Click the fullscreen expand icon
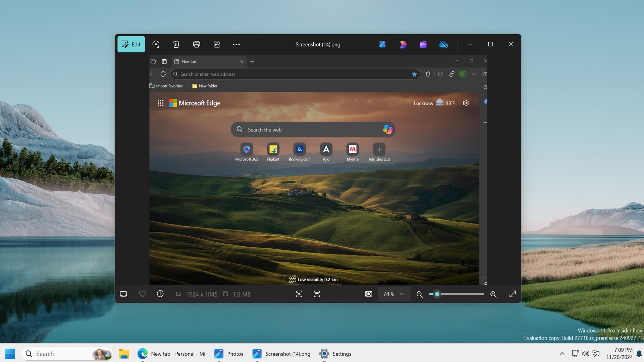Viewport: 644px width, 362px height. [x=512, y=294]
